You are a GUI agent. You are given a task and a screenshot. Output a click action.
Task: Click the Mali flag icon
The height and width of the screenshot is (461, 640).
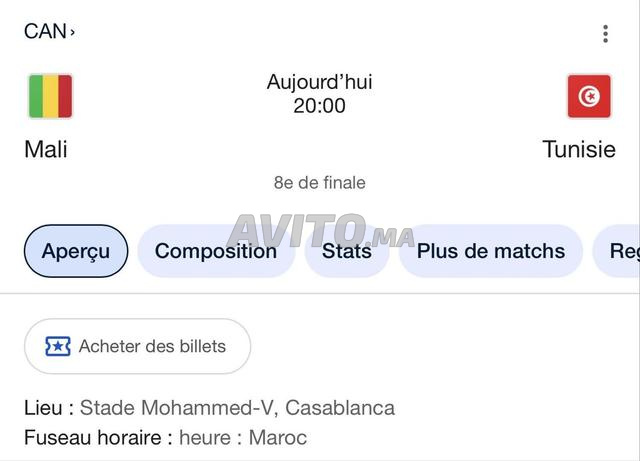coord(50,97)
